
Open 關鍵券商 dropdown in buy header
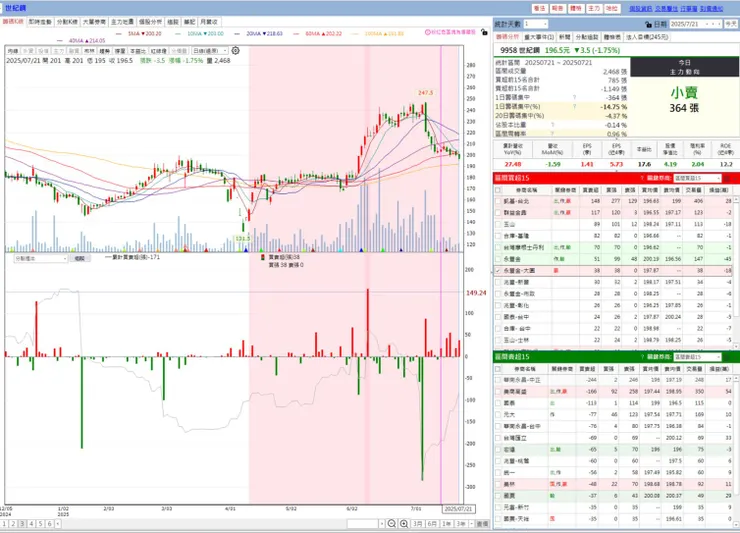point(697,178)
